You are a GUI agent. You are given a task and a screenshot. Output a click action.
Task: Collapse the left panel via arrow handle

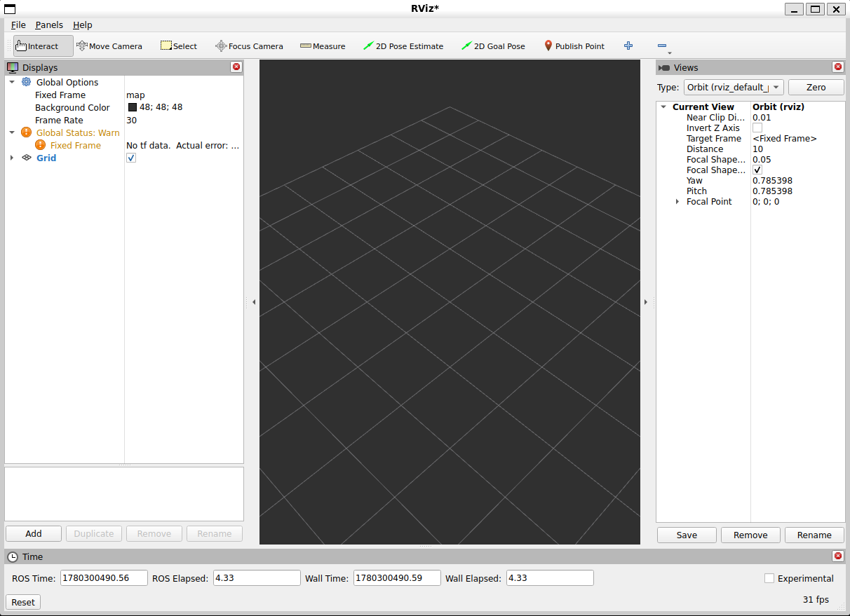point(254,302)
